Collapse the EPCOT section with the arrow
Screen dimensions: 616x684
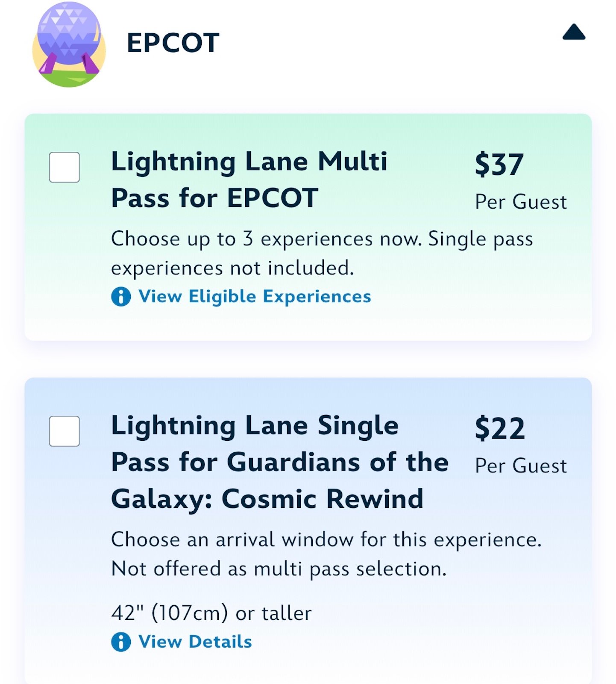(x=574, y=32)
